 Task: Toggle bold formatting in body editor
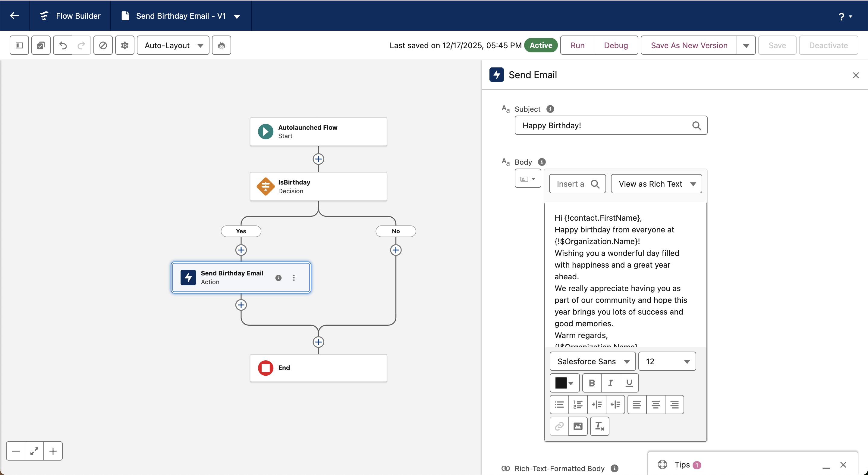[x=592, y=383]
